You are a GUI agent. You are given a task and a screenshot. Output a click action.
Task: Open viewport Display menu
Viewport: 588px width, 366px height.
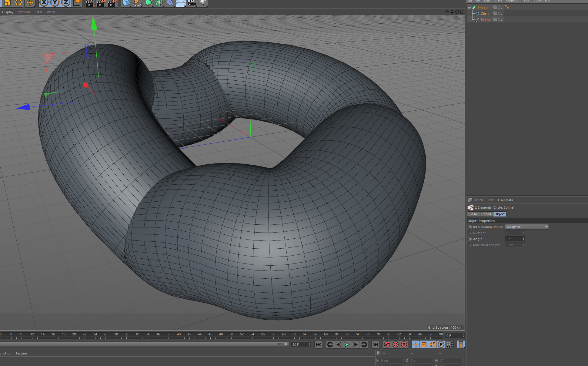[8, 12]
